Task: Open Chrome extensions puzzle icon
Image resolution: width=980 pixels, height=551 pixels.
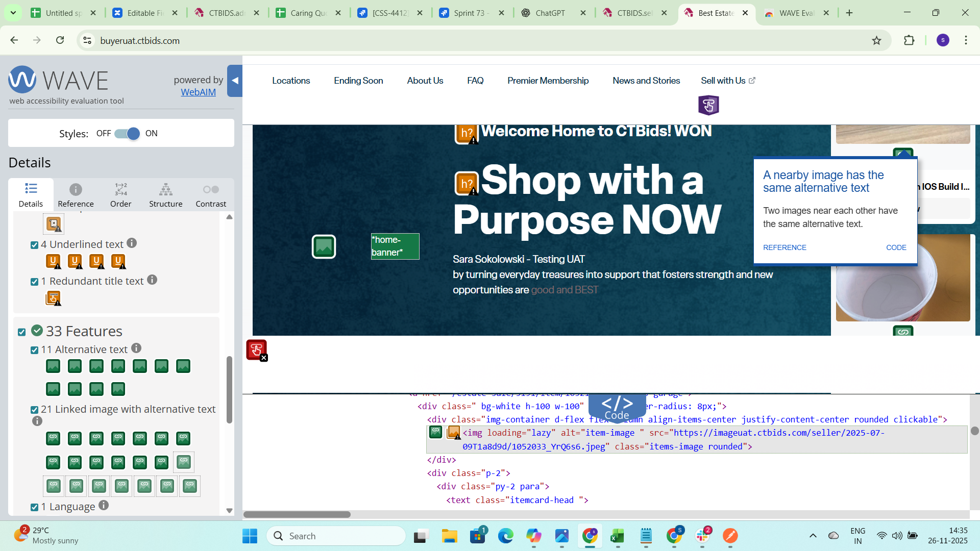Action: click(x=909, y=40)
